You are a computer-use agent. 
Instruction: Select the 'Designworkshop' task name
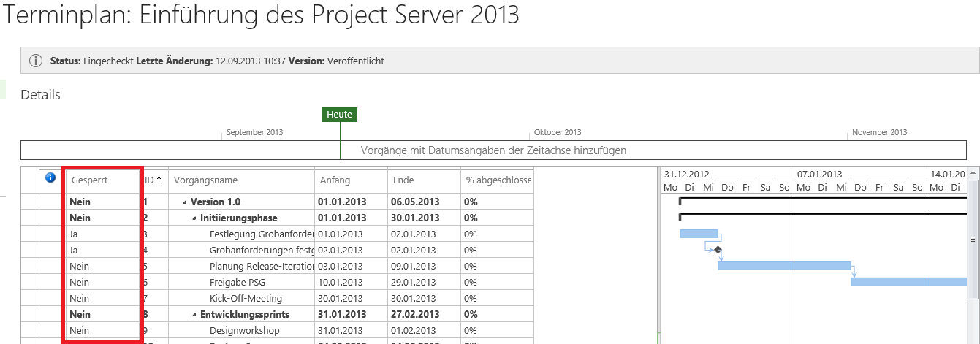(x=244, y=331)
